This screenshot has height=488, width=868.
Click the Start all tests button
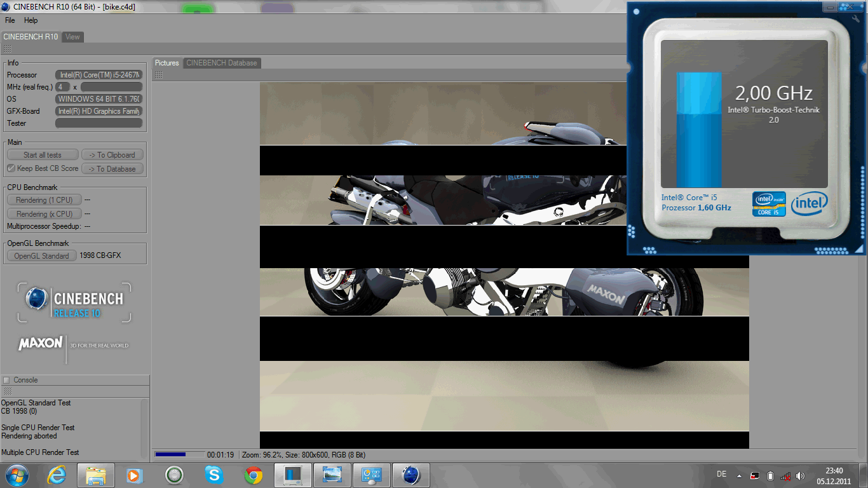(43, 155)
